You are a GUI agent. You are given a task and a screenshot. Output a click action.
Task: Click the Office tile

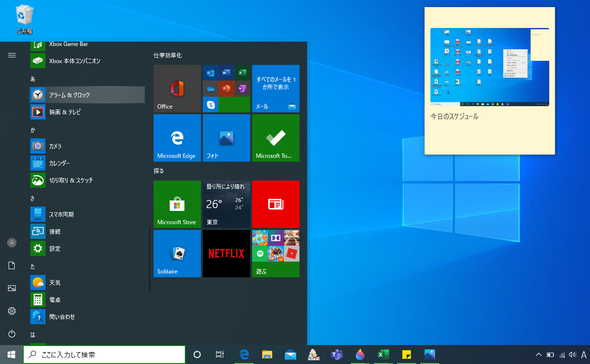[177, 89]
